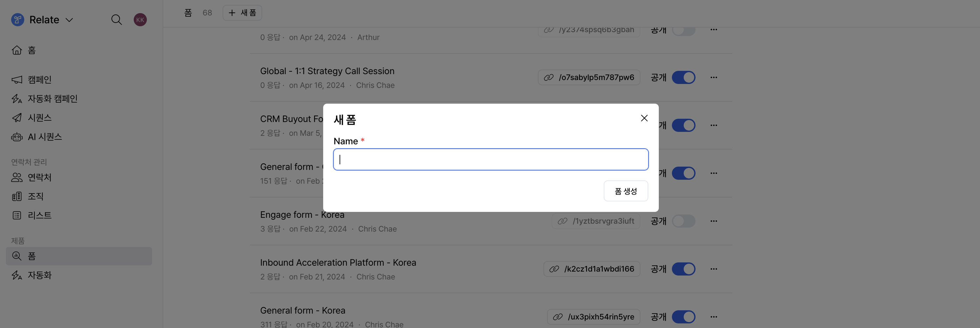Viewport: 980px width, 328px height.
Task: Toggle 공개 for Global 1:1 Strategy Call Session
Action: (683, 77)
